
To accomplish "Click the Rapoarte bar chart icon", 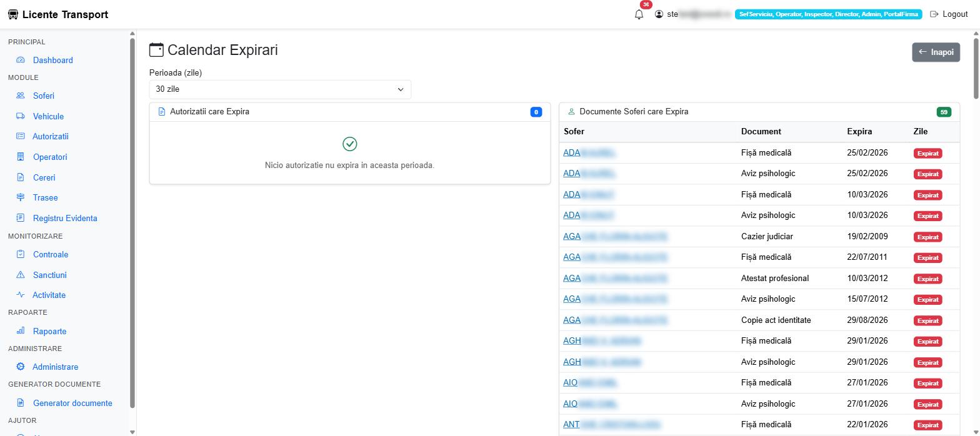I will (21, 331).
